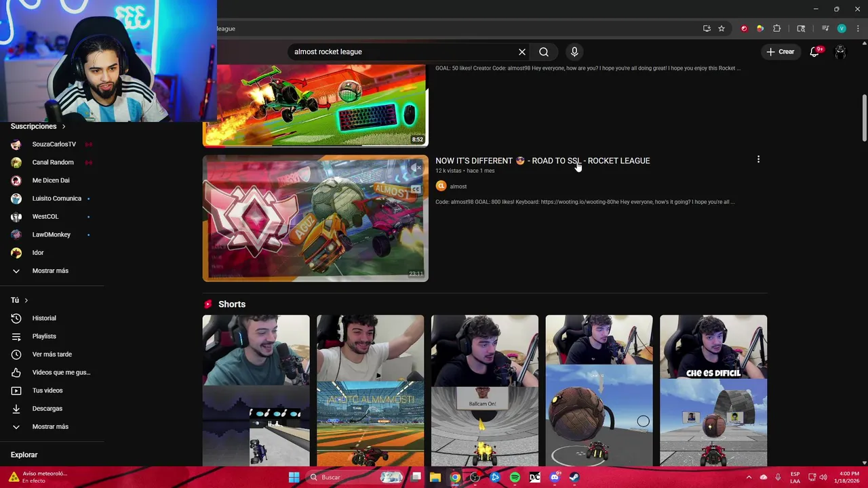Open Playlists in the sidebar
868x488 pixels.
(44, 336)
